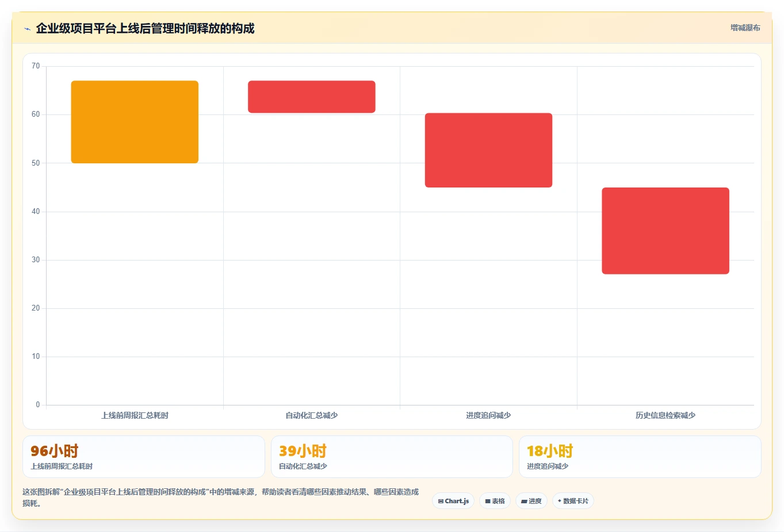
Task: Click the red 进度追问减少 bar
Action: 488,150
